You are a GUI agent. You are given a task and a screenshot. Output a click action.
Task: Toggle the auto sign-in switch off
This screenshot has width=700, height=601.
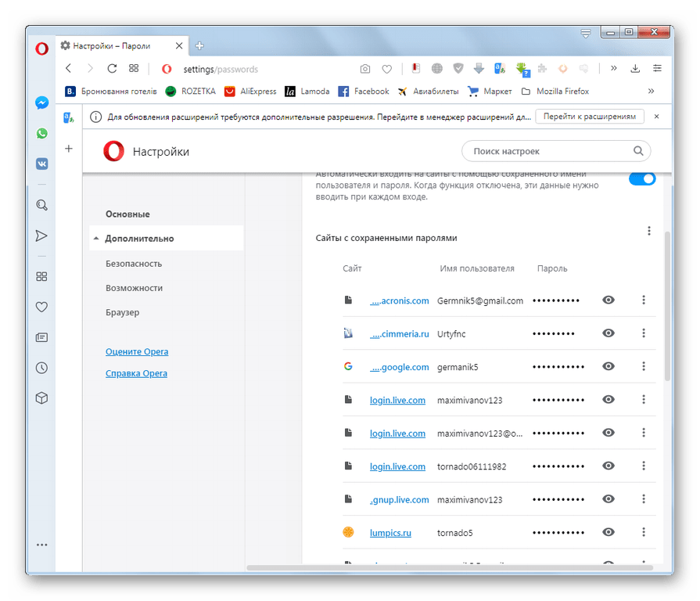tap(642, 179)
